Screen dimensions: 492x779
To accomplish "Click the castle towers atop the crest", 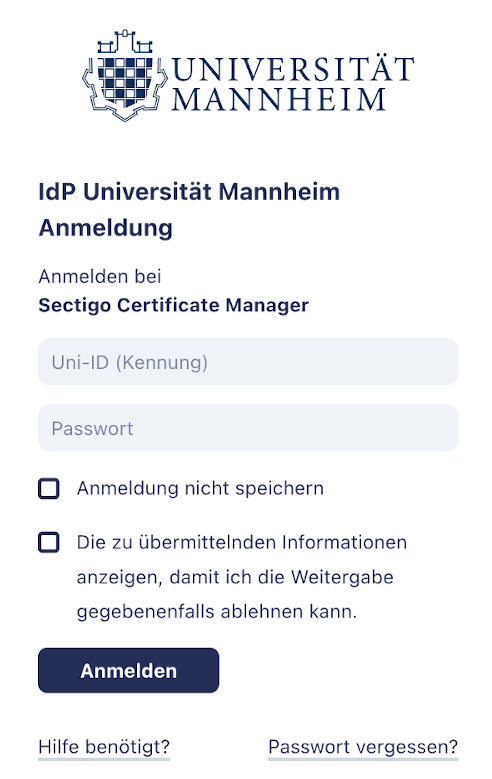I will (x=125, y=42).
